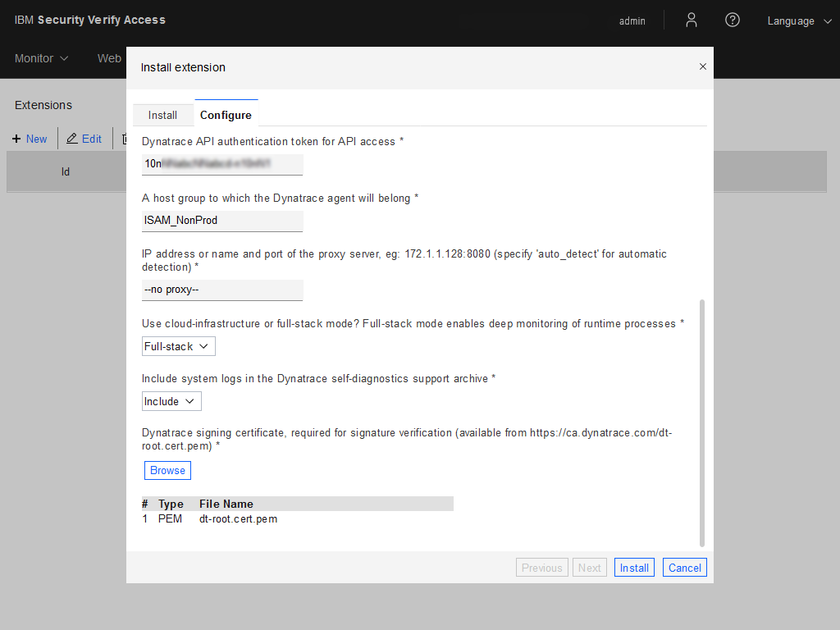Click the Cancel button

[x=685, y=568]
